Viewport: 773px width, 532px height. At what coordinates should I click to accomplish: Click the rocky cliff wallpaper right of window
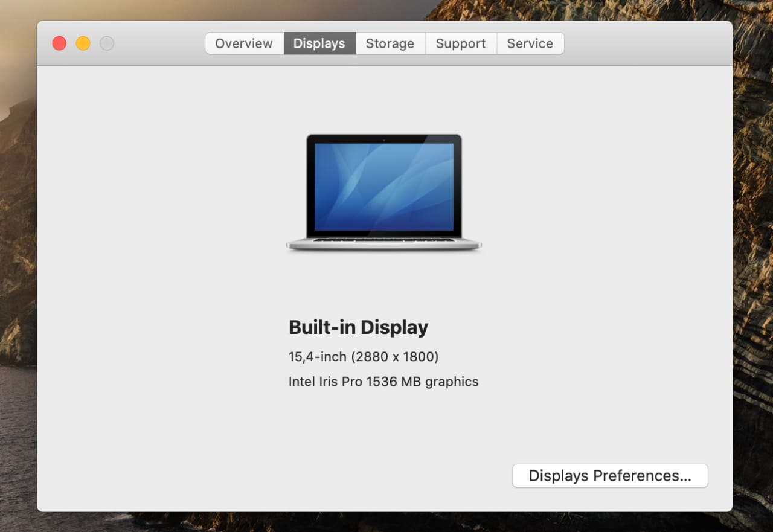(753, 242)
